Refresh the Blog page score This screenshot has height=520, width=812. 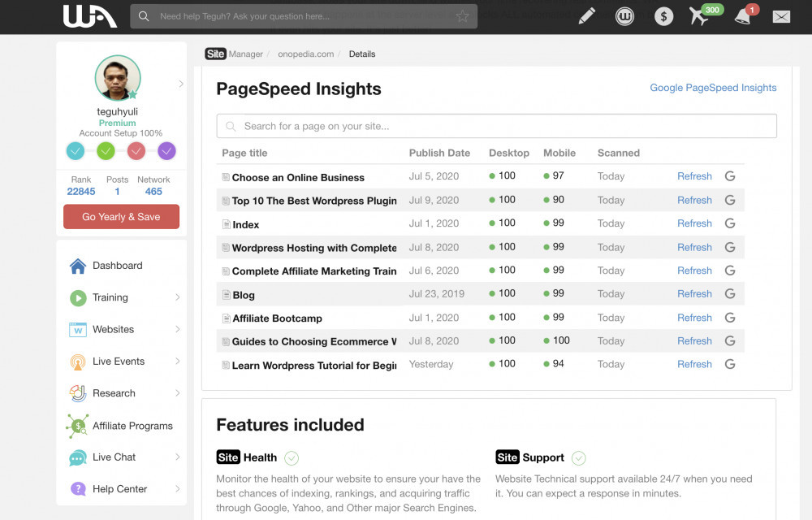point(694,293)
